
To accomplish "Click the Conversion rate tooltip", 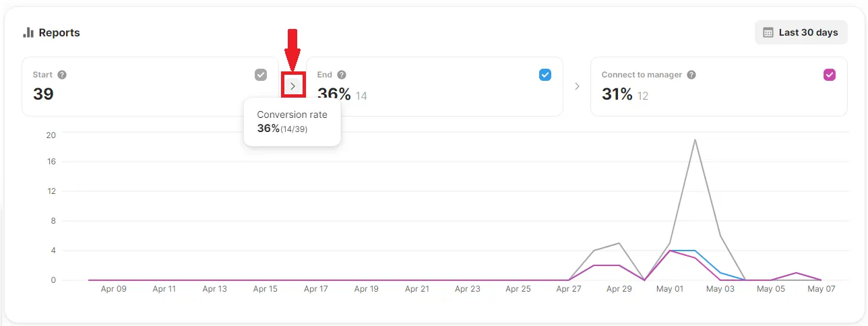I will coord(292,122).
